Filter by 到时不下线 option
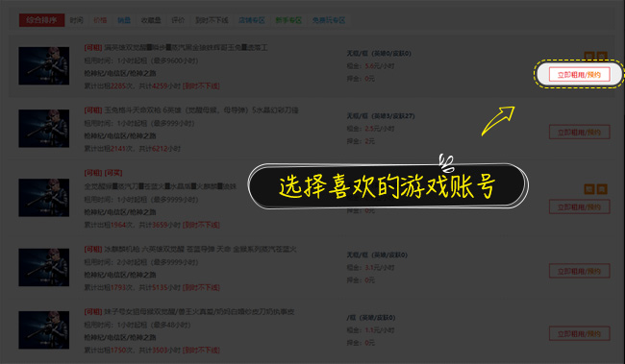Image resolution: width=625 pixels, height=364 pixels. (212, 20)
